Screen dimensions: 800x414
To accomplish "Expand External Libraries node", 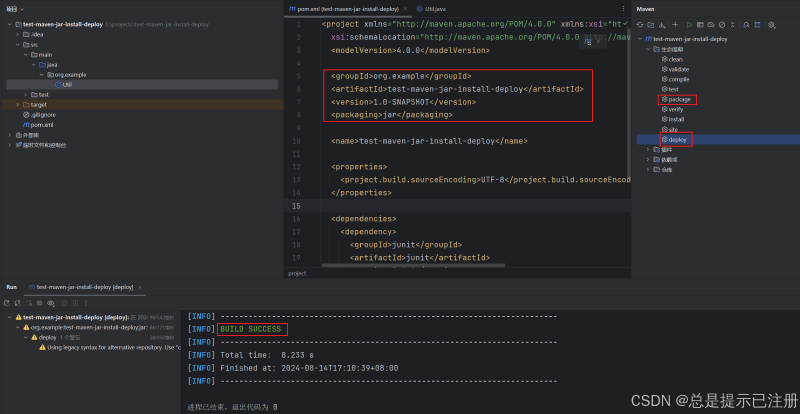I will coord(10,135).
